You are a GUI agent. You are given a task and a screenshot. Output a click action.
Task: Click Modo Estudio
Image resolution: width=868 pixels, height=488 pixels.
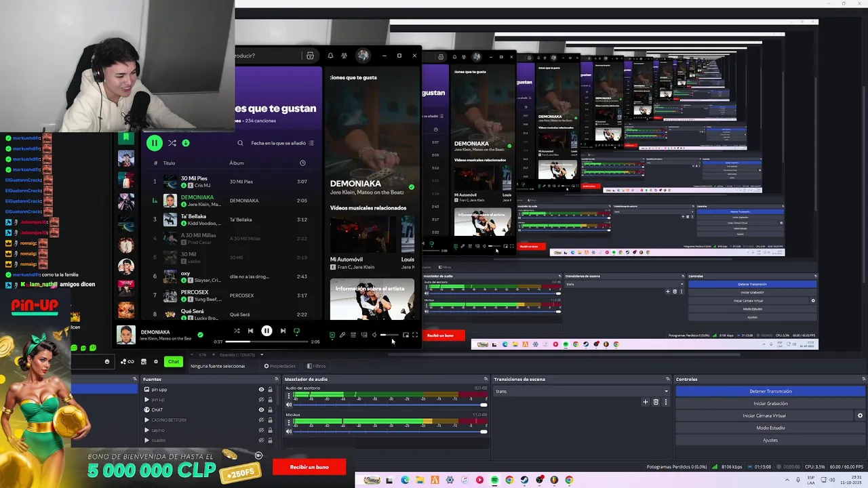770,428
